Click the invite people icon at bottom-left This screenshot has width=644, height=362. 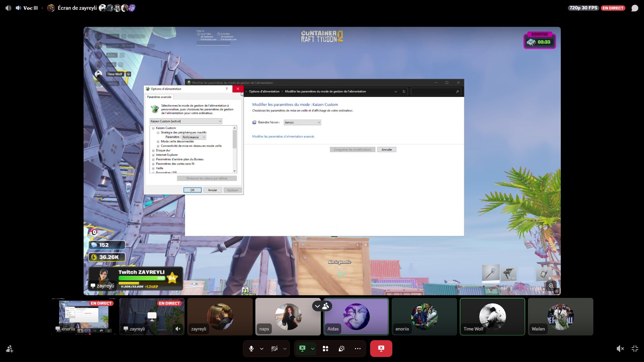tap(9, 349)
